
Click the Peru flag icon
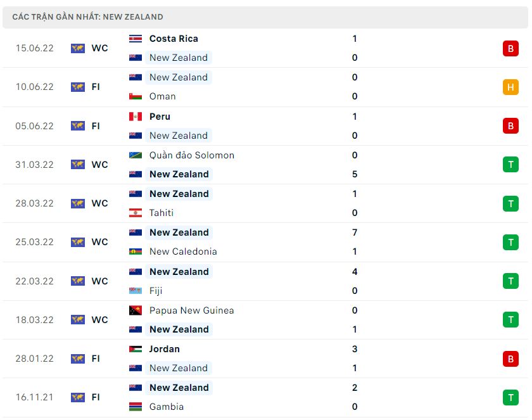tap(135, 117)
